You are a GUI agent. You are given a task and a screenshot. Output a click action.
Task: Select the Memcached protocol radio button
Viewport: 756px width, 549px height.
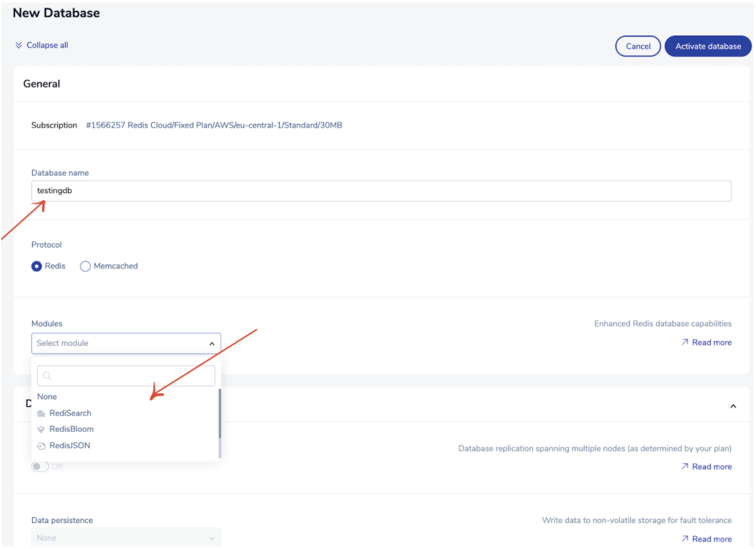tap(85, 266)
